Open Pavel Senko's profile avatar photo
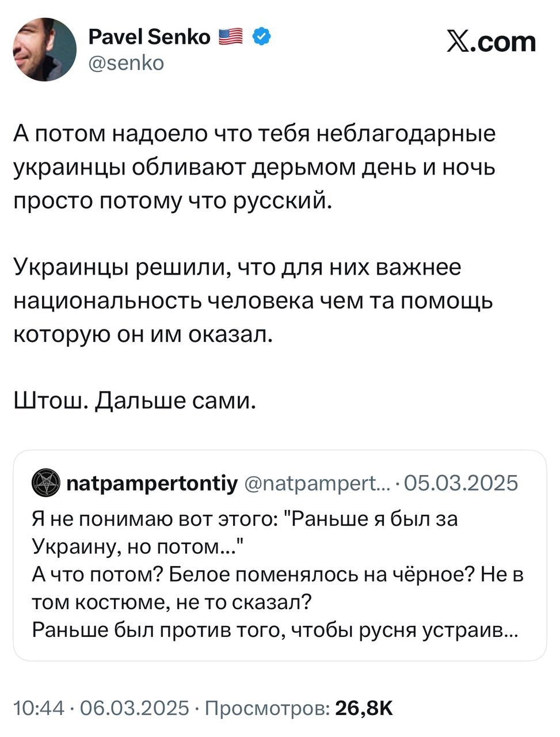Image resolution: width=560 pixels, height=737 pixels. 44,49
